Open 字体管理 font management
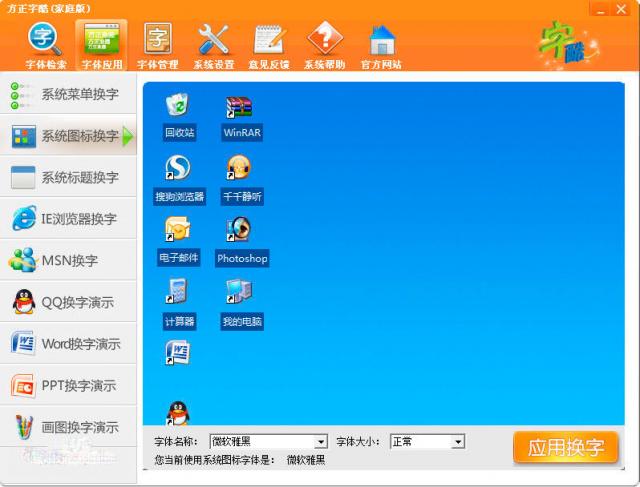 point(158,46)
